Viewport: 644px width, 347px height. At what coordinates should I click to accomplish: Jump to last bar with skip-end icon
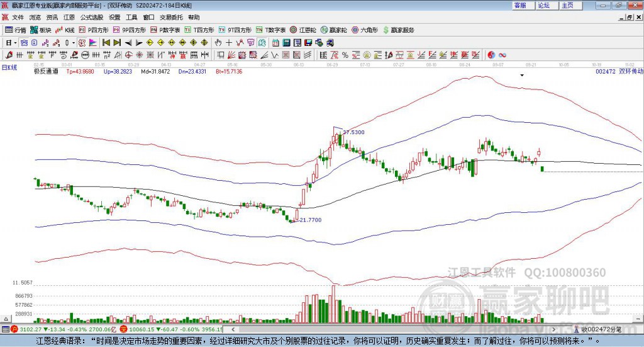tap(117, 43)
